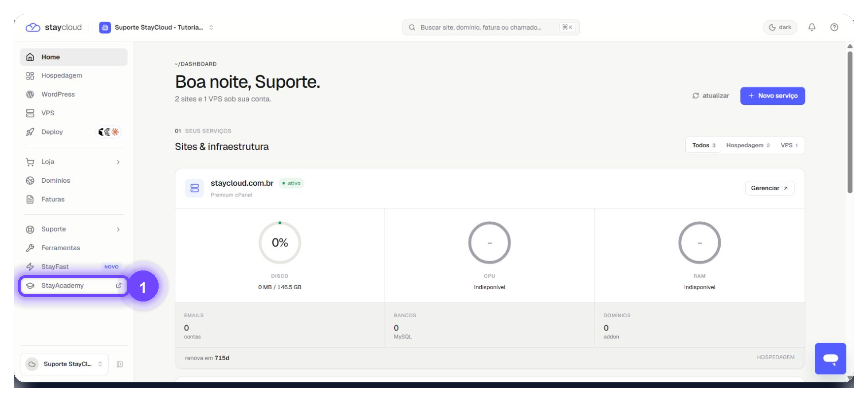Viewport: 868px width, 402px height.
Task: Open Hospedagem section
Action: coord(73,76)
